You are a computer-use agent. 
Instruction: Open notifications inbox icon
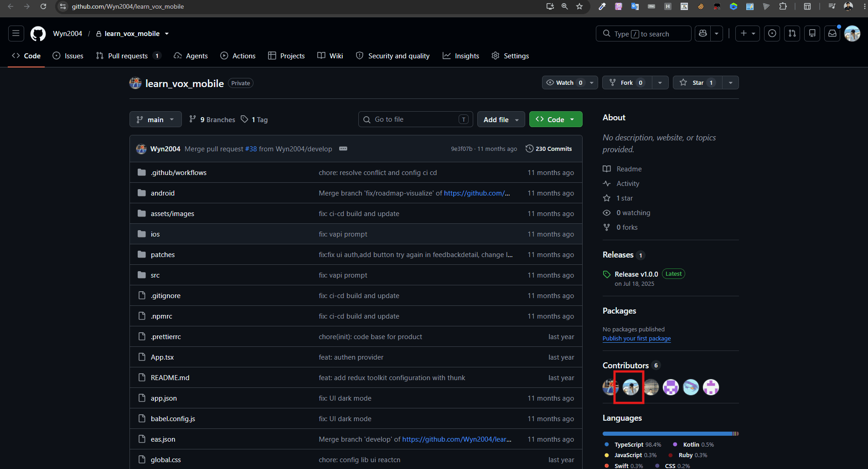[832, 33]
